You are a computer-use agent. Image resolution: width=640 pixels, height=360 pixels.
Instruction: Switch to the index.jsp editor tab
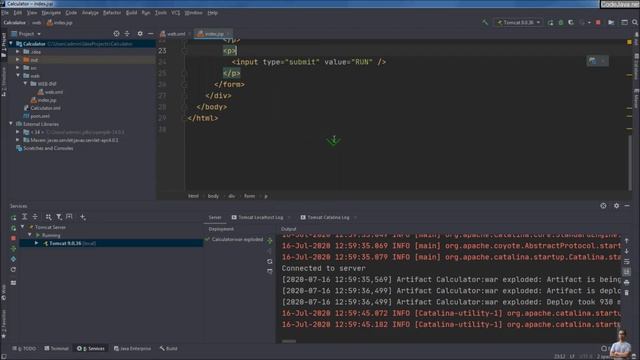(213, 34)
